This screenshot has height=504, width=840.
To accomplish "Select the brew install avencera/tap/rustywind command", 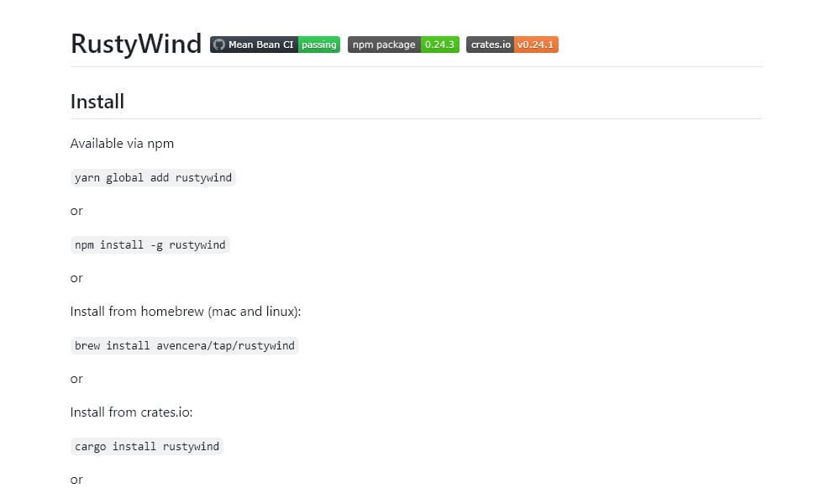I will 185,346.
